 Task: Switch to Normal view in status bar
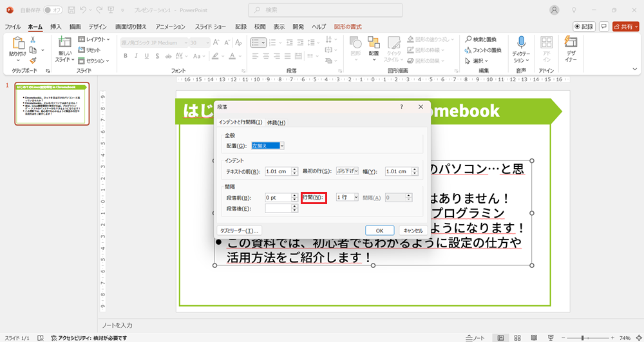(x=500, y=338)
